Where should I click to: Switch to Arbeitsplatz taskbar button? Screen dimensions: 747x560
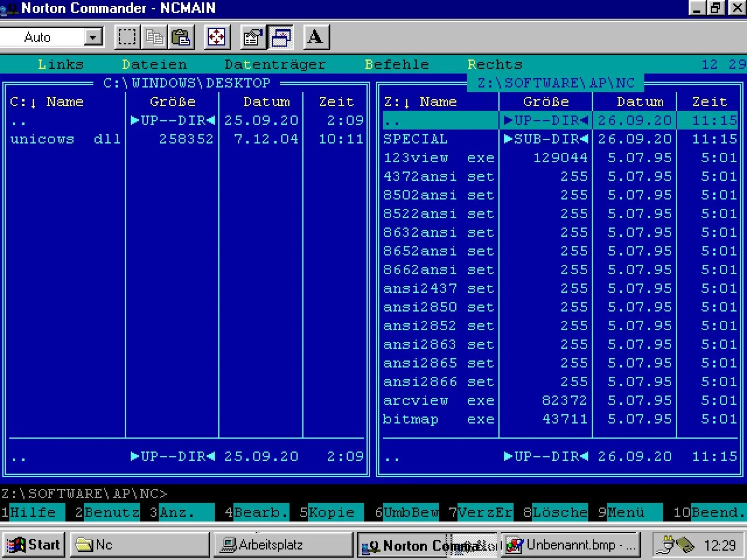(283, 545)
